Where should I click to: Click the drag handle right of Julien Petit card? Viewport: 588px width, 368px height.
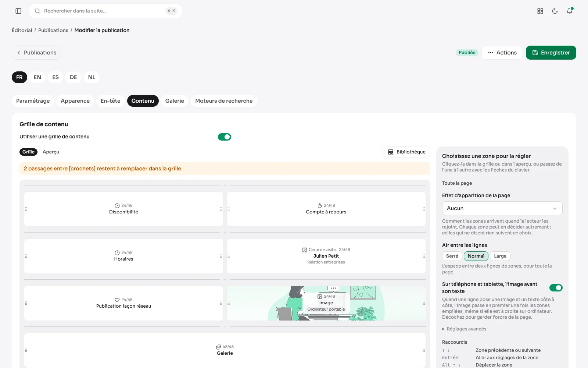coord(424,256)
